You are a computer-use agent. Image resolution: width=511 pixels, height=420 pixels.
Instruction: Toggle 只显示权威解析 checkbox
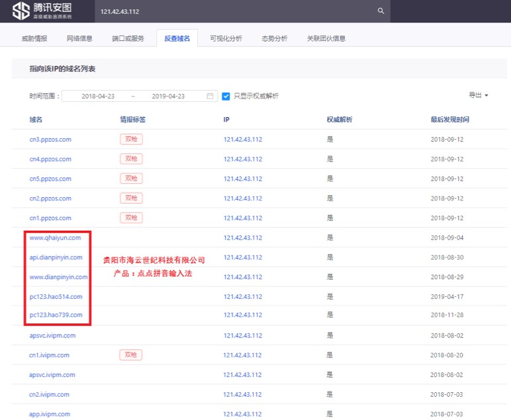click(x=226, y=96)
